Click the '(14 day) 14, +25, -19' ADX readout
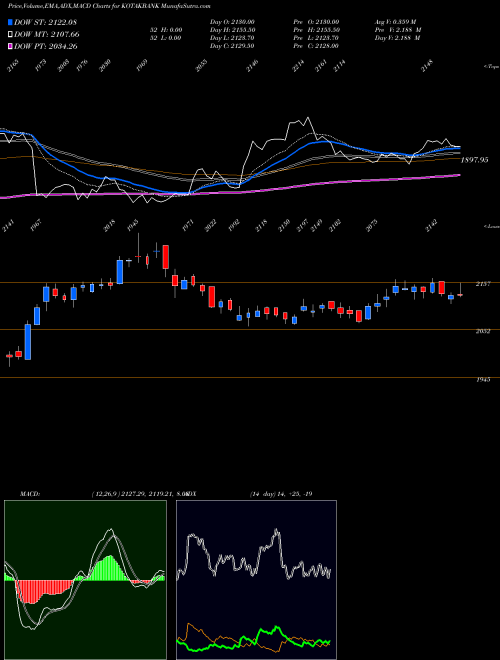The image size is (500, 660). click(281, 494)
